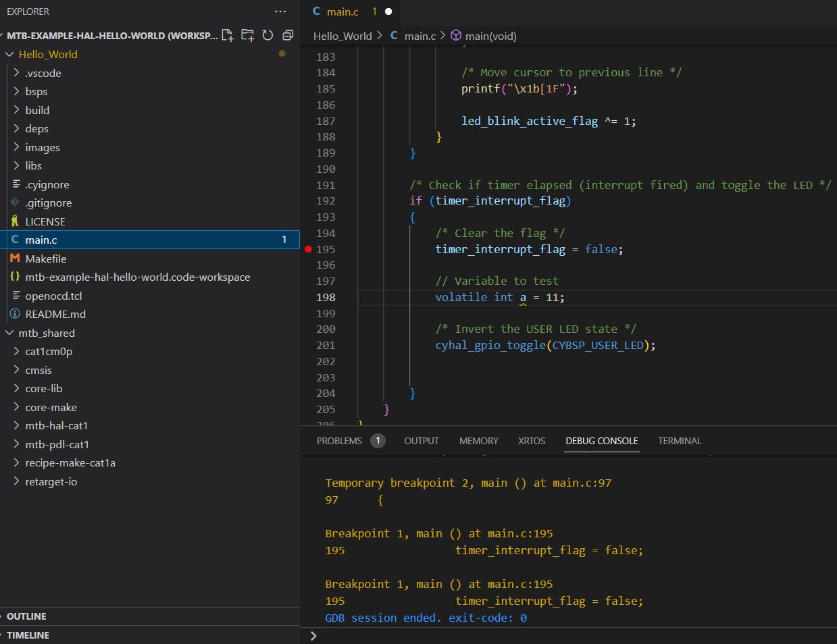The height and width of the screenshot is (644, 837).
Task: Click the .gitignore git icon
Action: 15,203
